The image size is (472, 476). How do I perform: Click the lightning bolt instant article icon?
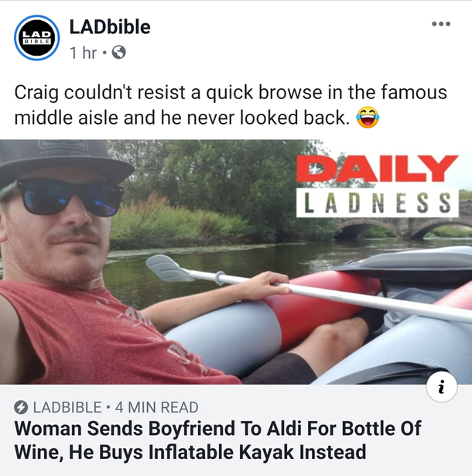tap(21, 407)
